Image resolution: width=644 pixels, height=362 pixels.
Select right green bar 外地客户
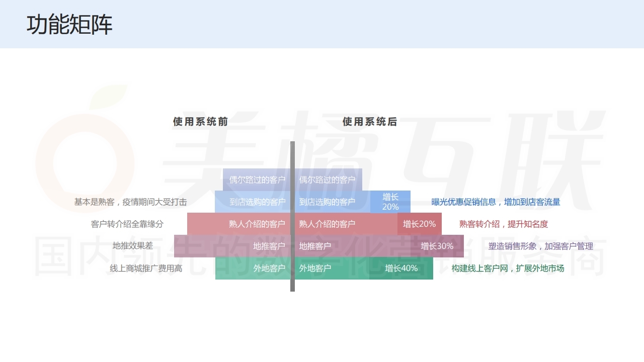coord(332,268)
